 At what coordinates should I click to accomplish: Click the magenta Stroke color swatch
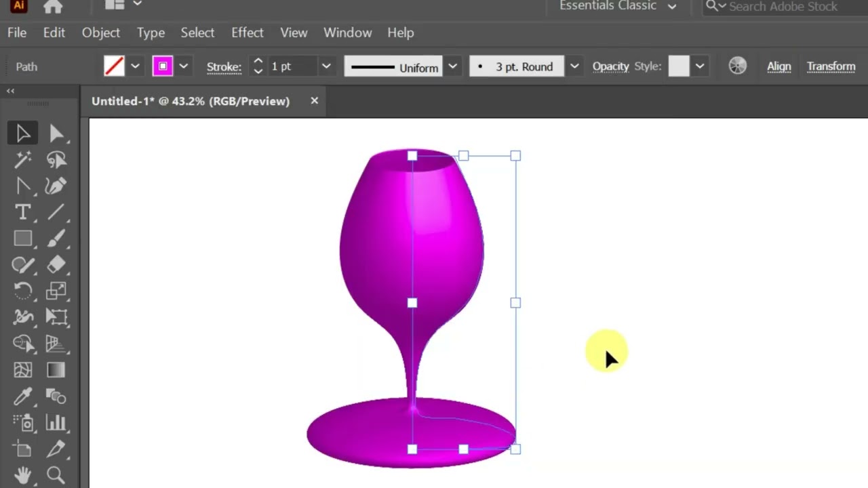click(163, 66)
